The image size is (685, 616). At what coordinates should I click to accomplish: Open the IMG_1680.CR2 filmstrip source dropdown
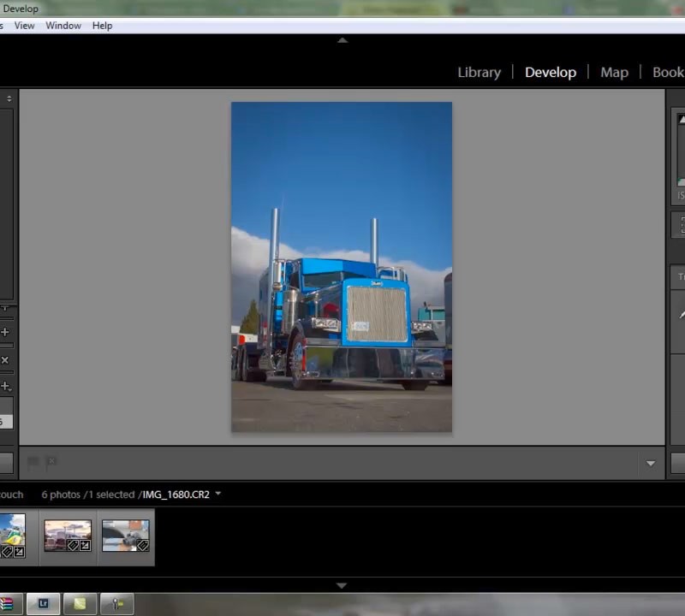pyautogui.click(x=218, y=494)
